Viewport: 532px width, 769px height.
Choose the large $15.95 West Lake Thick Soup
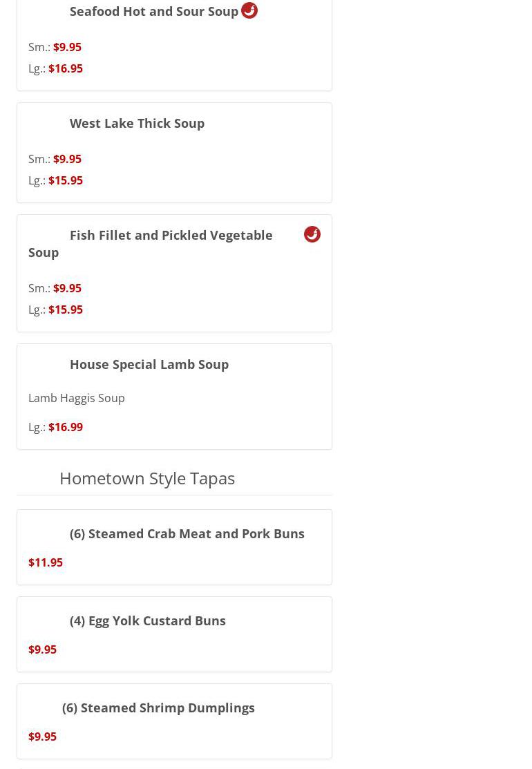tap(65, 180)
